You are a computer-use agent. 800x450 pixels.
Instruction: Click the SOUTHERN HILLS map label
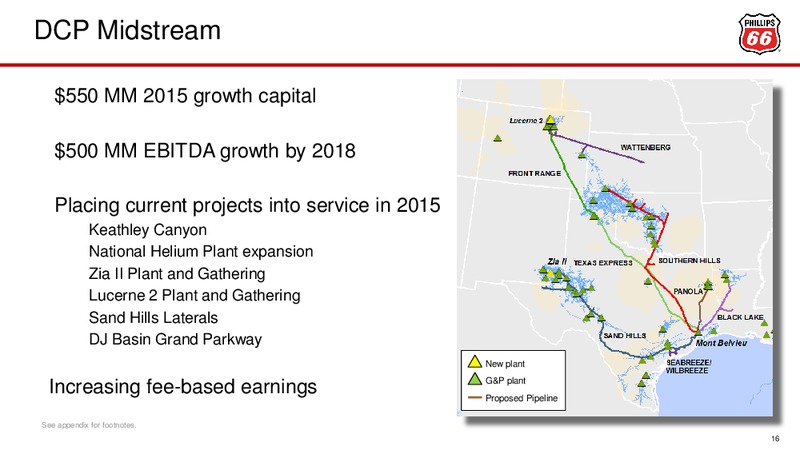[x=689, y=261]
